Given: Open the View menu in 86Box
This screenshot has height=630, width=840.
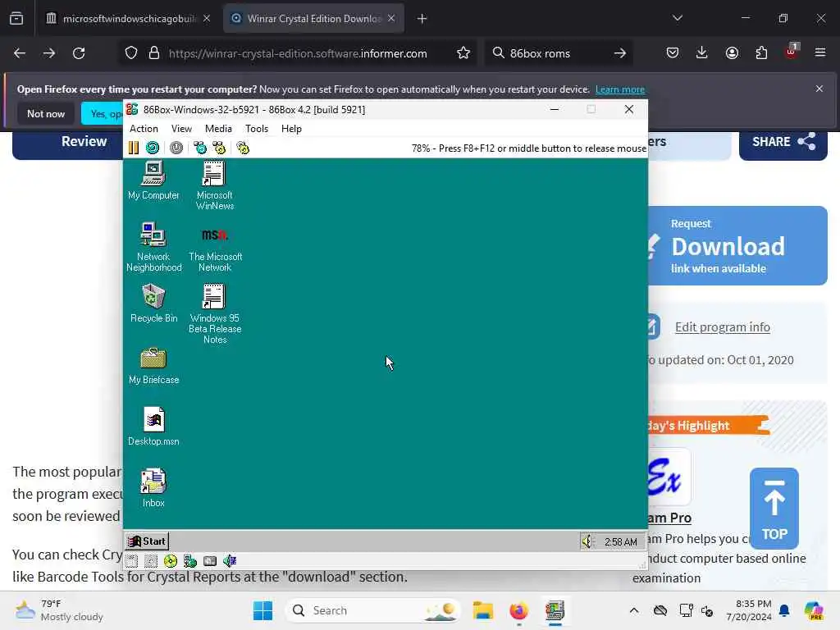Looking at the screenshot, I should pos(181,129).
